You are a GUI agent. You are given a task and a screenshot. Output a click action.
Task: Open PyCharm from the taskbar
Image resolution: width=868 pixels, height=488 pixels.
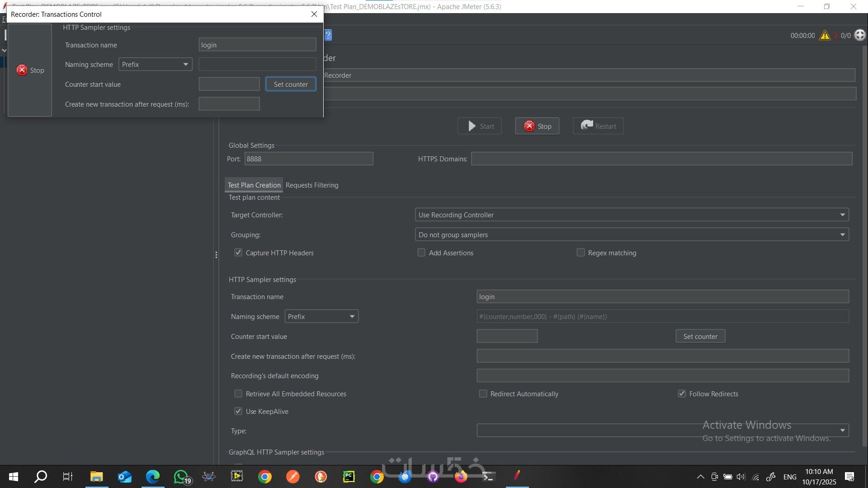pyautogui.click(x=349, y=476)
